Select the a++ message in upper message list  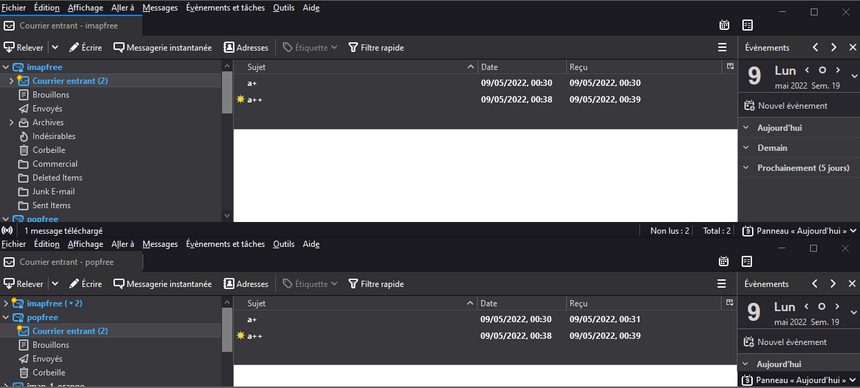(485, 100)
